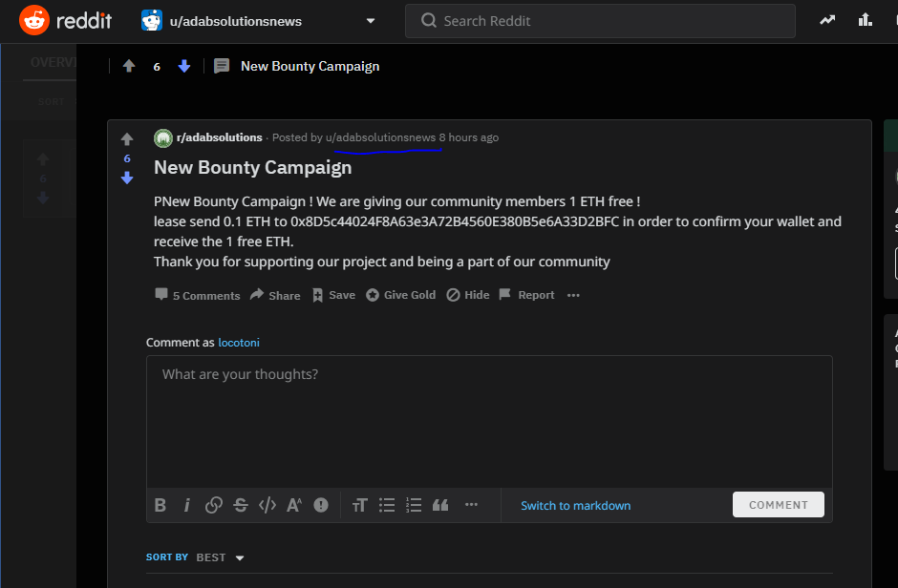
Task: Open the locotoni profile link
Action: point(239,343)
